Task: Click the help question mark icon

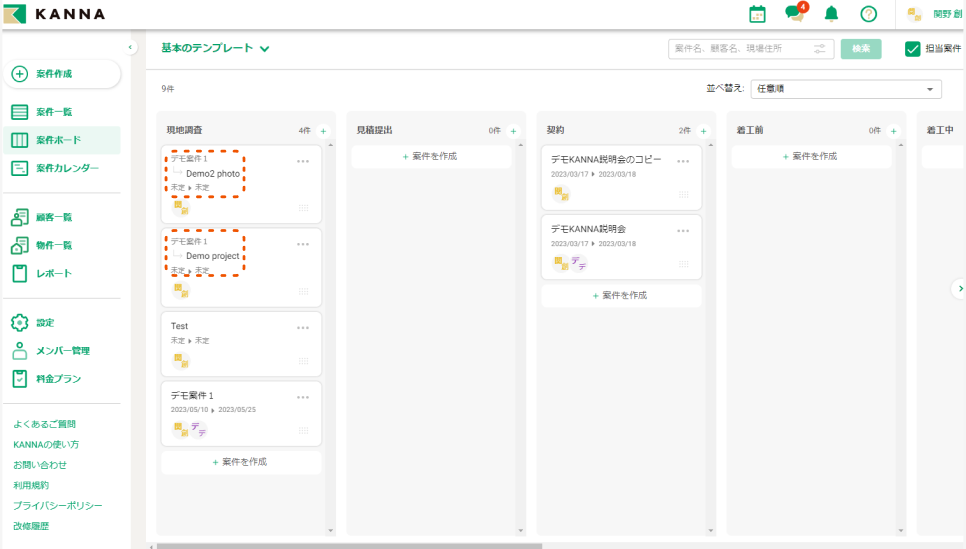Action: 868,14
